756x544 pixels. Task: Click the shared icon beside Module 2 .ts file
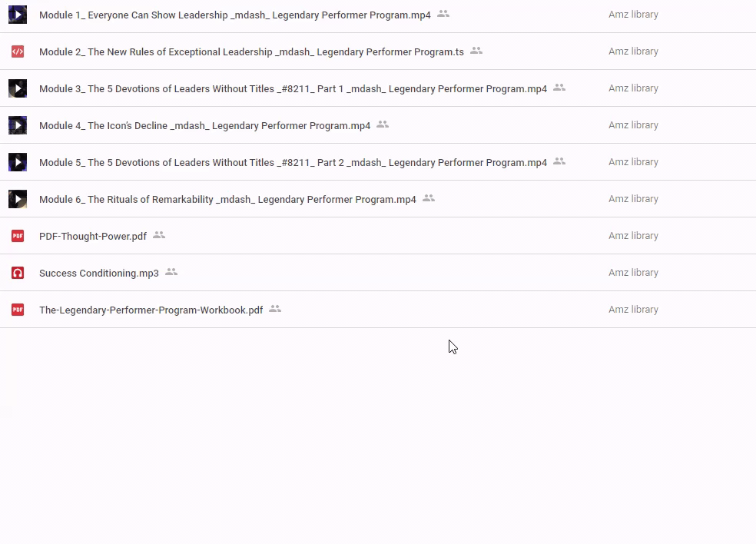coord(476,51)
